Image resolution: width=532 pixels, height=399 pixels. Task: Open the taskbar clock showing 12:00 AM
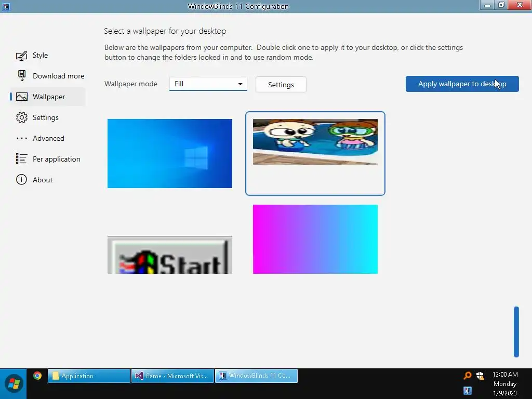505,384
